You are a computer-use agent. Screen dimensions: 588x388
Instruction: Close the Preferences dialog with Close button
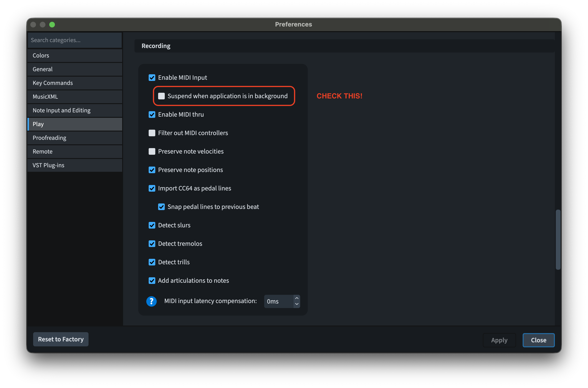pyautogui.click(x=538, y=340)
